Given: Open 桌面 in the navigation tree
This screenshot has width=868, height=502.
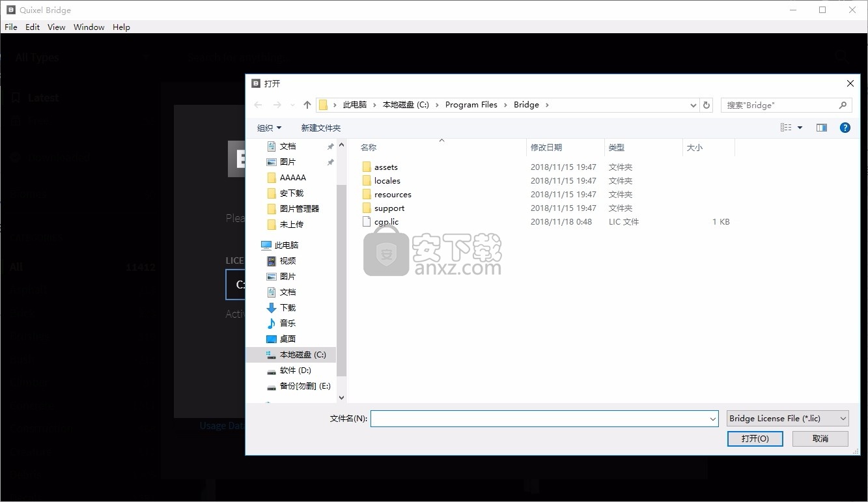Looking at the screenshot, I should (x=288, y=339).
